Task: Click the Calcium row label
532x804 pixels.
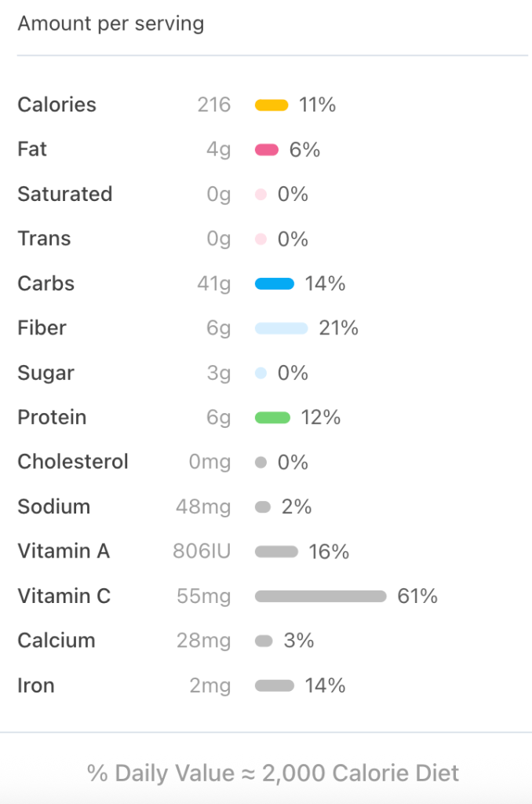Action: click(56, 641)
